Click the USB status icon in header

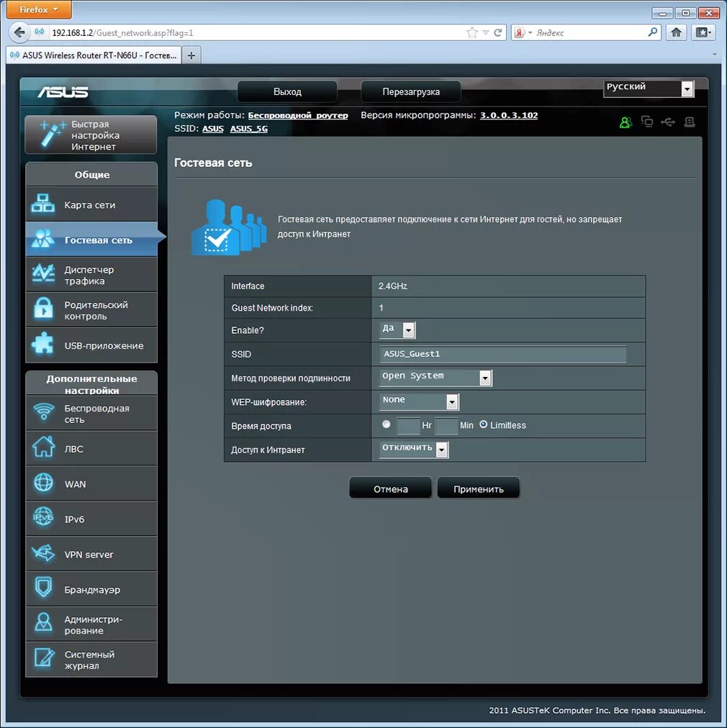[x=669, y=122]
